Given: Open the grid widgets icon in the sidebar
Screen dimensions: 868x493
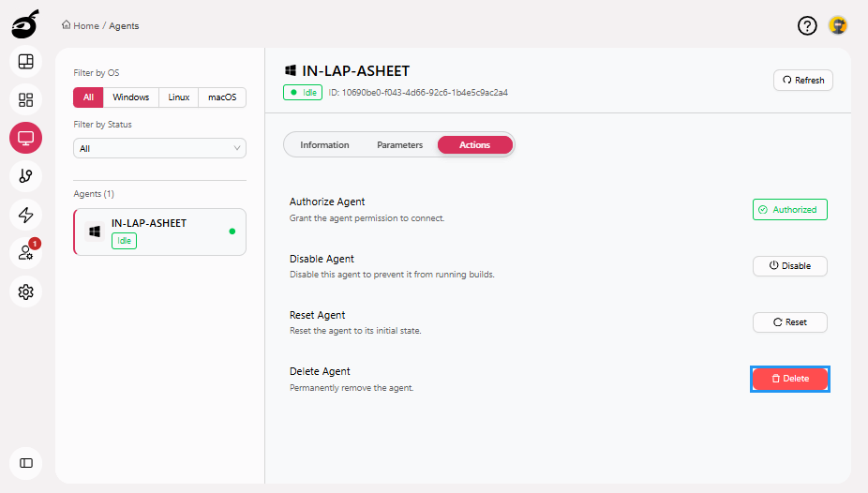Looking at the screenshot, I should click(25, 99).
